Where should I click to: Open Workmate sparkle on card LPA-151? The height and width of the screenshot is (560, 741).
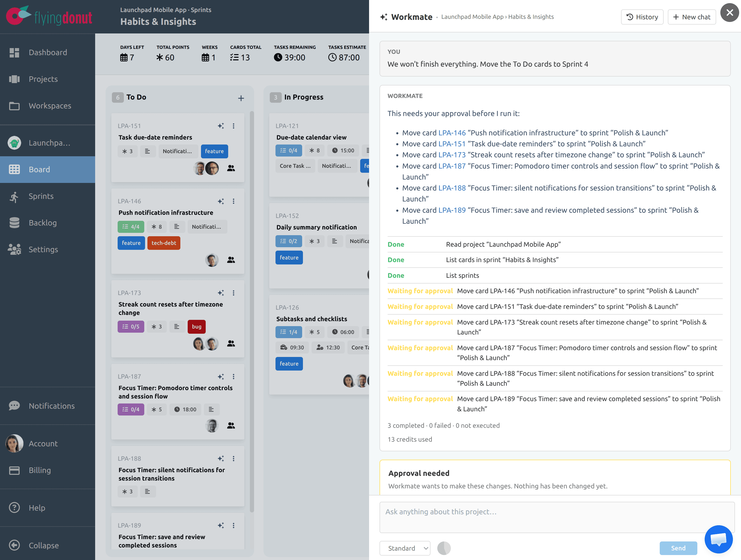(x=221, y=126)
